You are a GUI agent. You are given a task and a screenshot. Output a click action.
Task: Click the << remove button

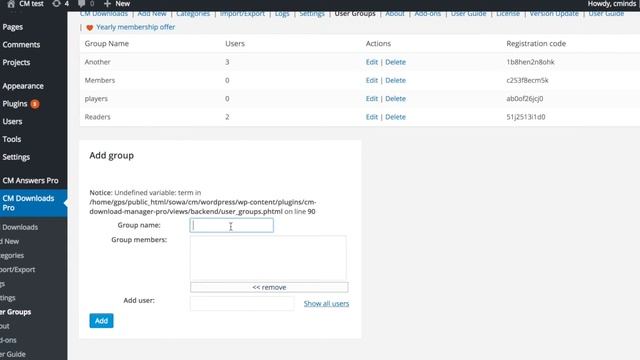pos(269,287)
